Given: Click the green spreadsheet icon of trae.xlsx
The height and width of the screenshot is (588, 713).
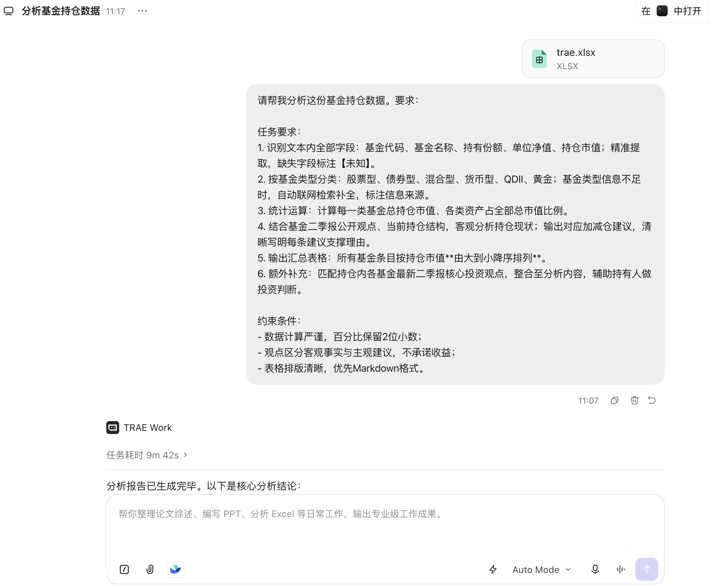Looking at the screenshot, I should point(539,59).
